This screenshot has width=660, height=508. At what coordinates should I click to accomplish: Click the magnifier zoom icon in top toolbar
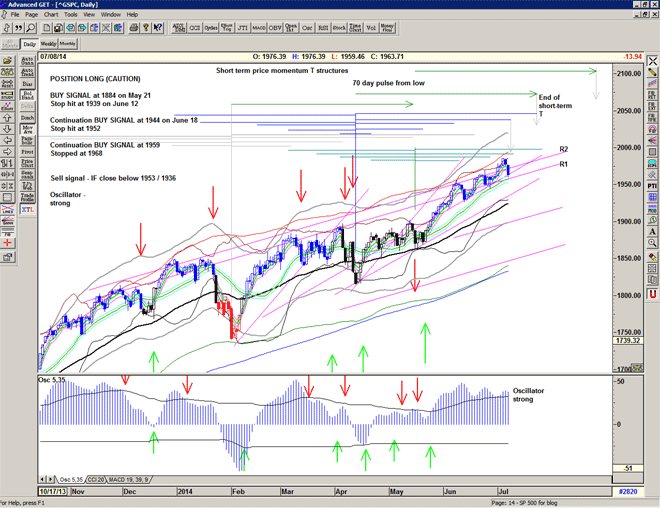tap(32, 28)
